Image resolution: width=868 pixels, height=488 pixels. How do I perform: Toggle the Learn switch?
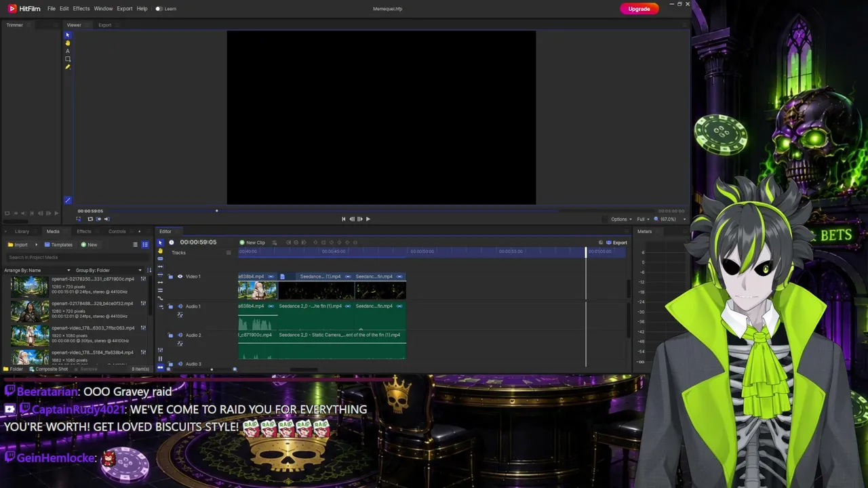tap(159, 9)
